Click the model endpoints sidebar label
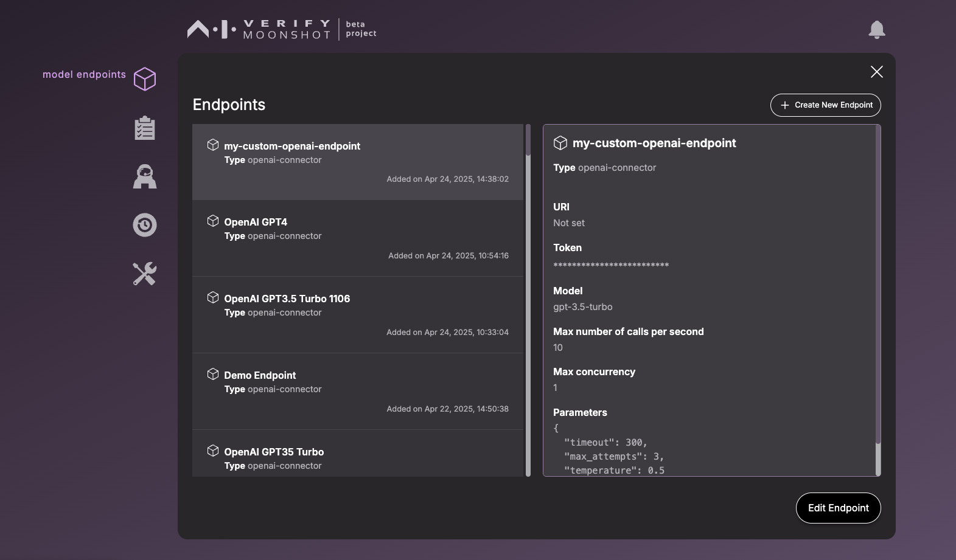Image resolution: width=956 pixels, height=560 pixels. pyautogui.click(x=84, y=74)
